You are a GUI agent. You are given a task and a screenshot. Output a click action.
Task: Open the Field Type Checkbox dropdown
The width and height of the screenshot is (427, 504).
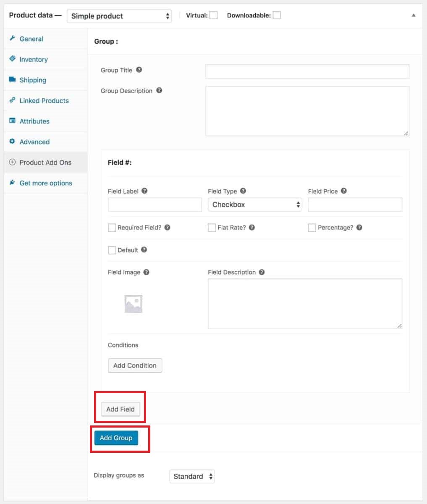tap(255, 205)
